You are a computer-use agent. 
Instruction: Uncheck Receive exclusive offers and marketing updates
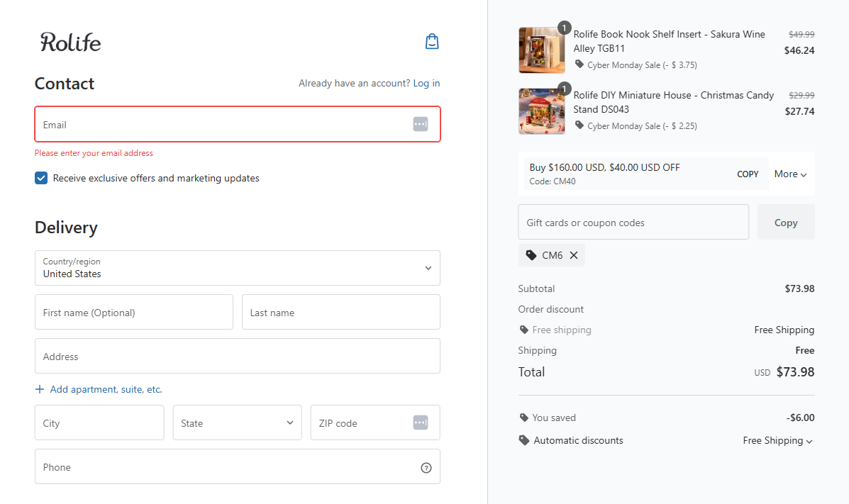tap(41, 178)
